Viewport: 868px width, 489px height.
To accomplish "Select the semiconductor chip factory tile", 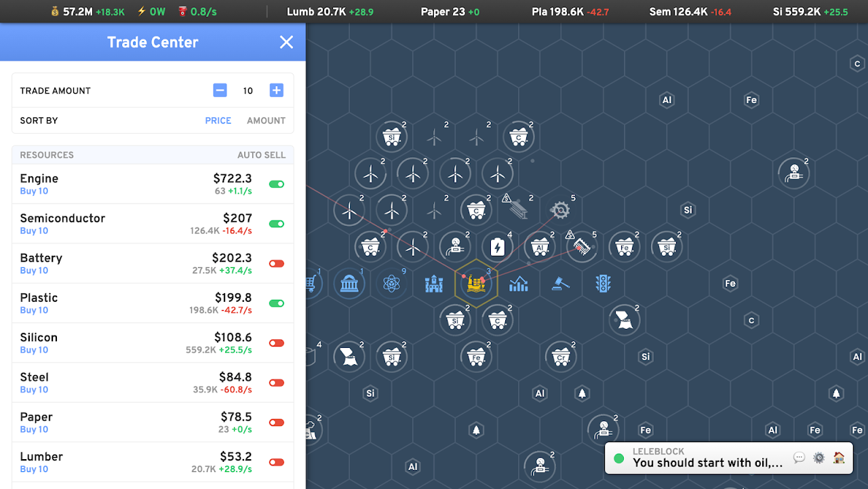I will [582, 247].
